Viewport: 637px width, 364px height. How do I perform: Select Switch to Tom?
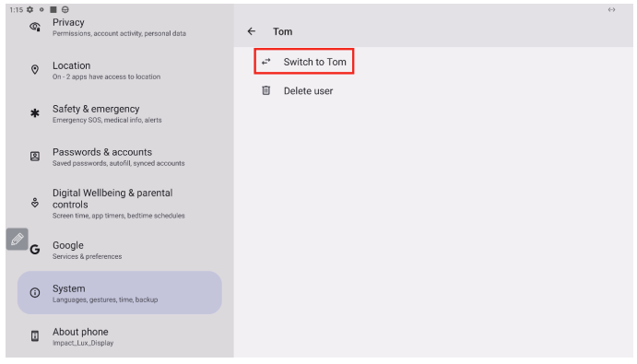click(304, 62)
